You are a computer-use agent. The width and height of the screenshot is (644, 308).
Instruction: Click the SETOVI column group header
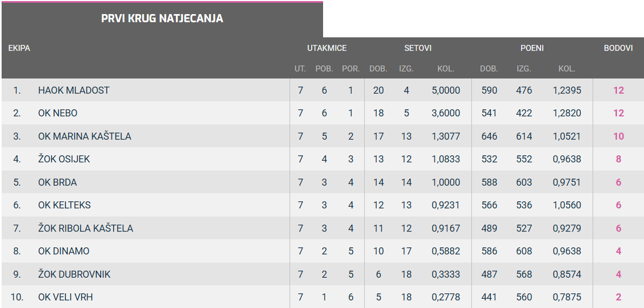(418, 48)
